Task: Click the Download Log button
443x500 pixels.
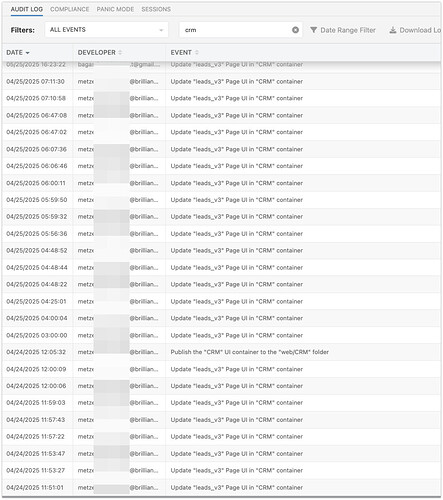Action: click(x=415, y=30)
